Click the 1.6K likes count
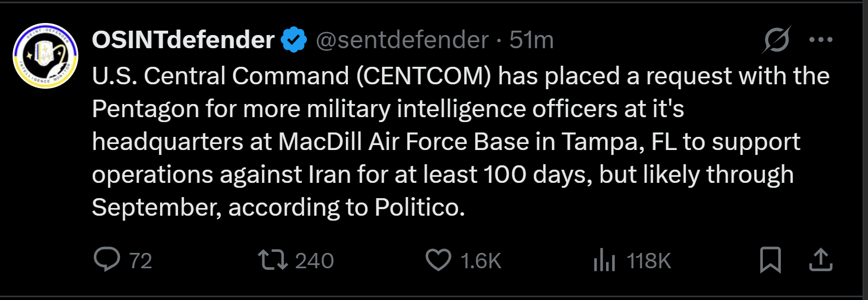 481,261
